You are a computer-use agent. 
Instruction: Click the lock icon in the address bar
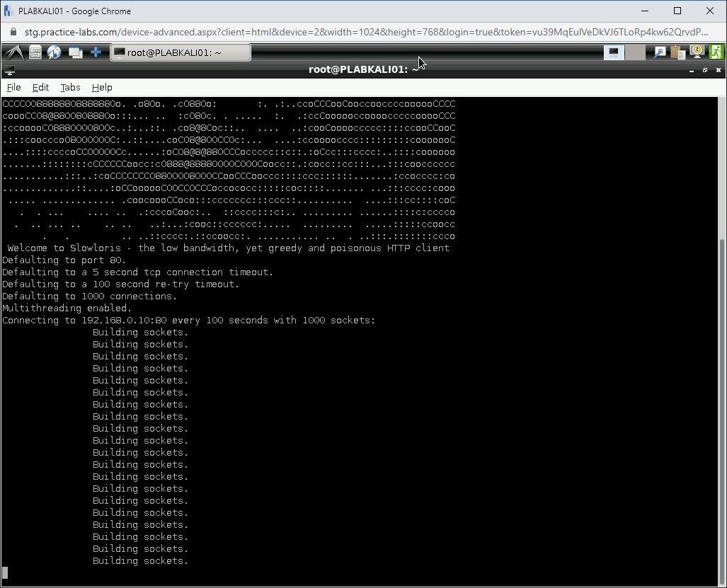[x=13, y=32]
